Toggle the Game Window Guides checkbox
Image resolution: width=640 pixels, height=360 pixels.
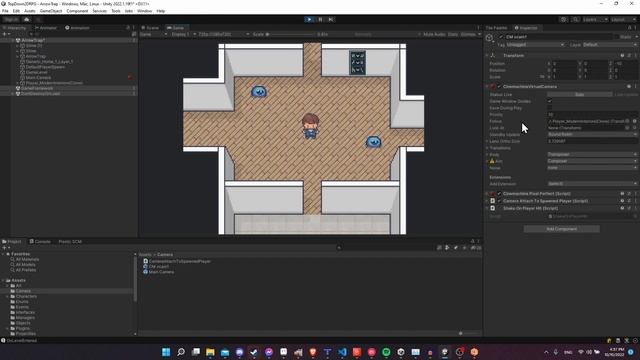(550, 101)
